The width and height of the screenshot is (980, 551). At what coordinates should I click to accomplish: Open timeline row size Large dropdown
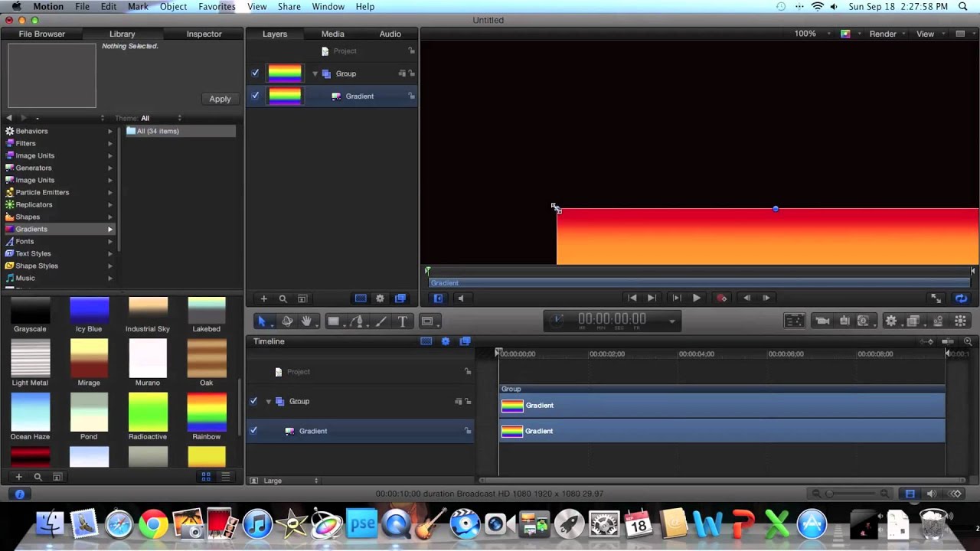coord(290,481)
